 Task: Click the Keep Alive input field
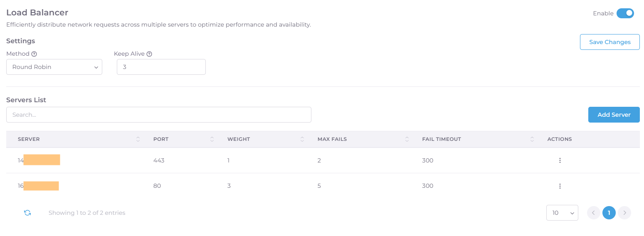coord(161,67)
